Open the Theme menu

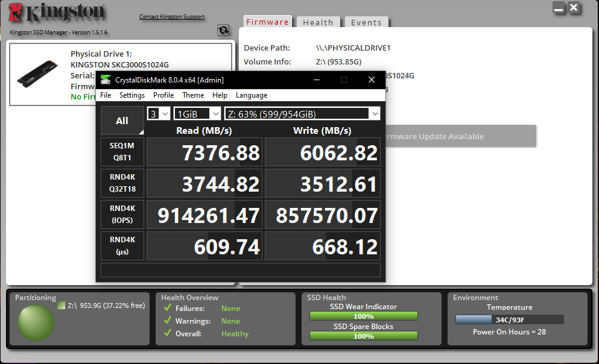pos(193,95)
